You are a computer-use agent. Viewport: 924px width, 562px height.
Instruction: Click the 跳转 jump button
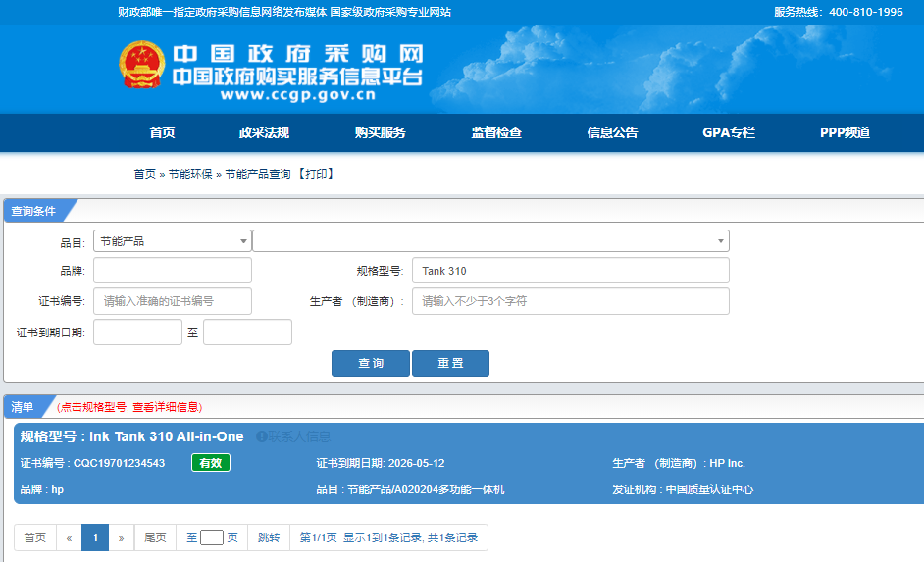click(269, 537)
